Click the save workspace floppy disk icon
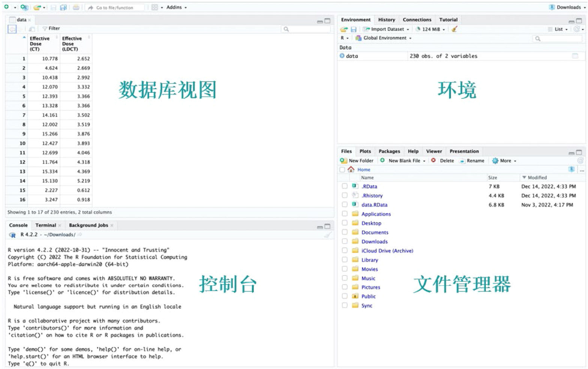 [x=353, y=29]
